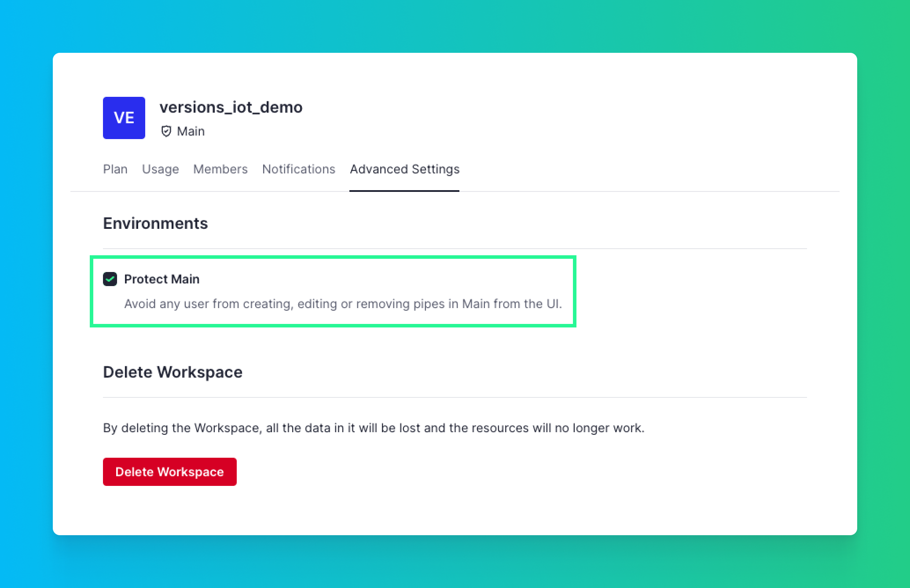Image resolution: width=910 pixels, height=588 pixels.
Task: Click the divider under Delete Workspace heading
Action: click(455, 397)
